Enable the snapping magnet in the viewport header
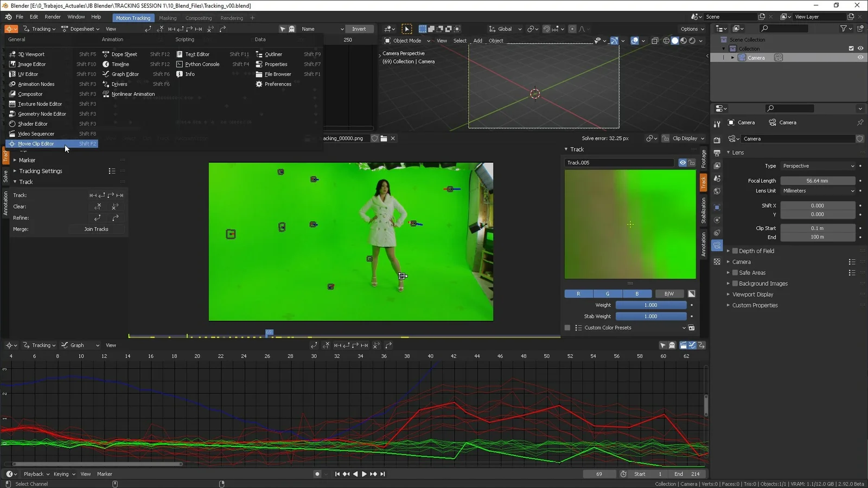Screen dimensions: 868x488 (x=546, y=29)
